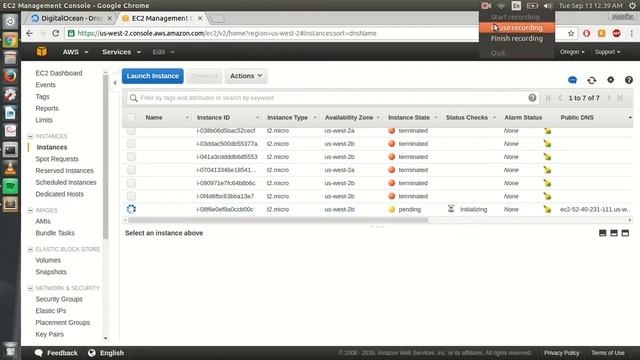Select Pause recording in recorder menu
640x360 pixels.
pos(517,28)
